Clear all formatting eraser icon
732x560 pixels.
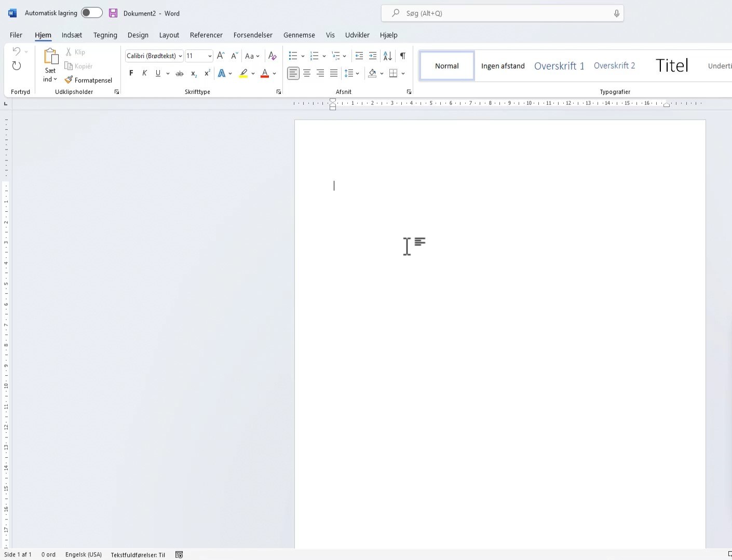coord(272,56)
